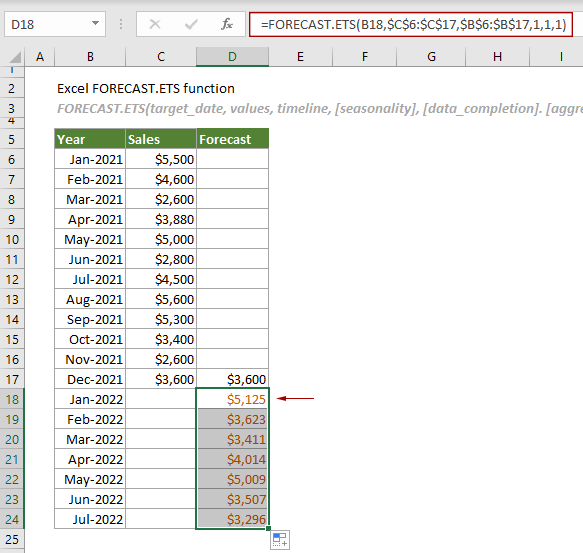Select the Jan-2022 forecast cell $5,125
The height and width of the screenshot is (553, 583).
tap(232, 399)
